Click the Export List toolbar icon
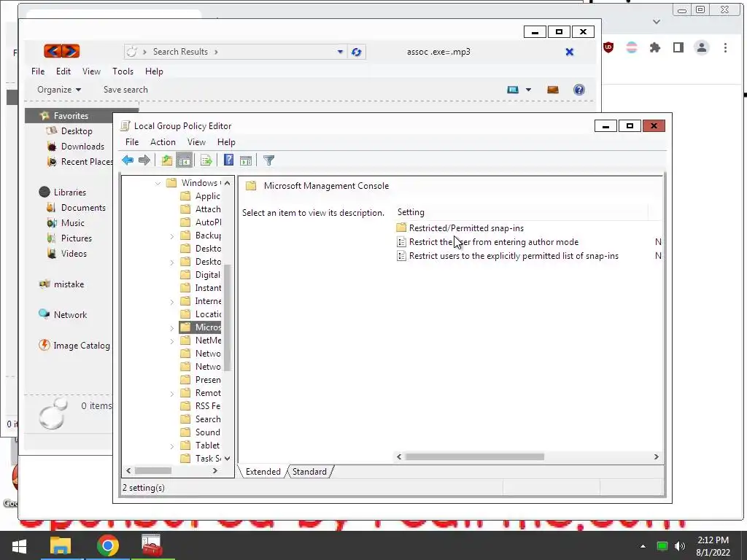Screen dimensions: 747x560 (206, 160)
